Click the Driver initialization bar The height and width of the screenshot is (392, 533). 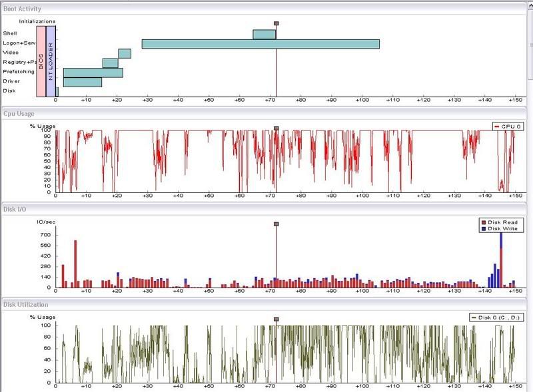(x=83, y=83)
